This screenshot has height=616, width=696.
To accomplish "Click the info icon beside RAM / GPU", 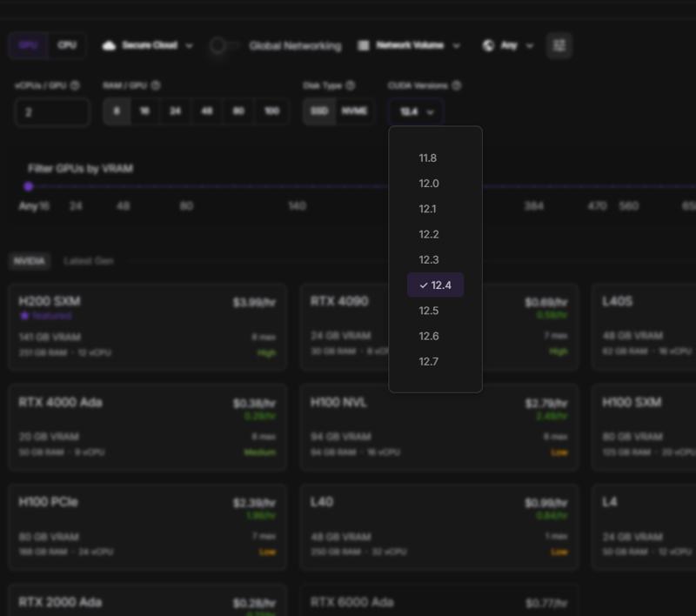I will pyautogui.click(x=156, y=85).
